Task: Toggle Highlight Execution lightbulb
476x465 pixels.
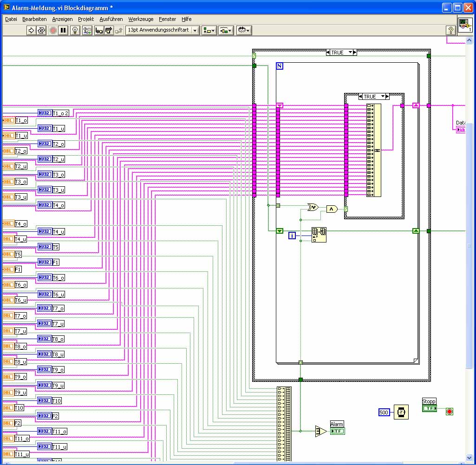Action: coord(75,30)
